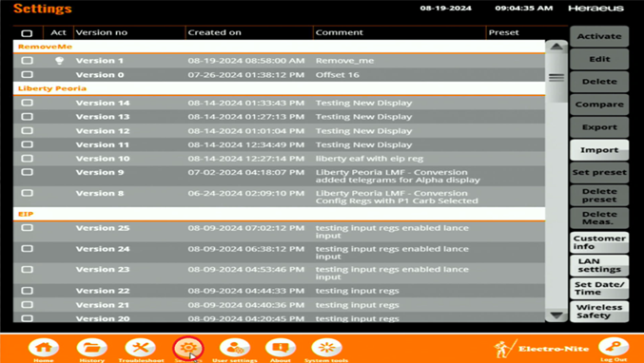
Task: Open the History folder icon
Action: tap(91, 348)
